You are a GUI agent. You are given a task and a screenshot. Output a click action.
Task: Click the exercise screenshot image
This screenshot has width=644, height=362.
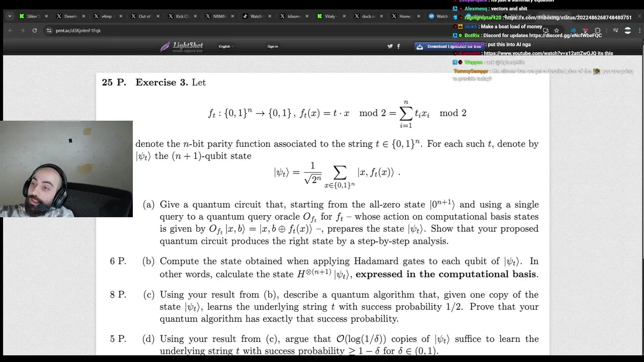323,214
